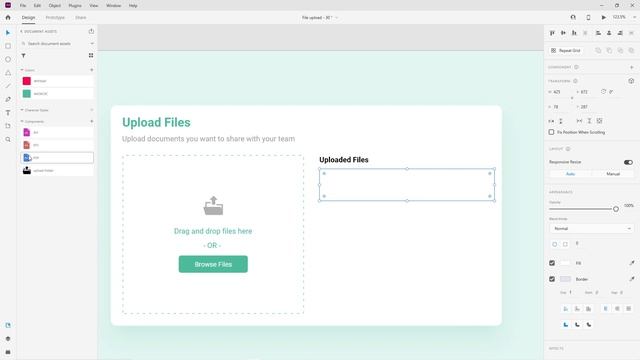The image size is (640, 360).
Task: Click the publish assets share icon in assets panel
Action: (x=91, y=31)
